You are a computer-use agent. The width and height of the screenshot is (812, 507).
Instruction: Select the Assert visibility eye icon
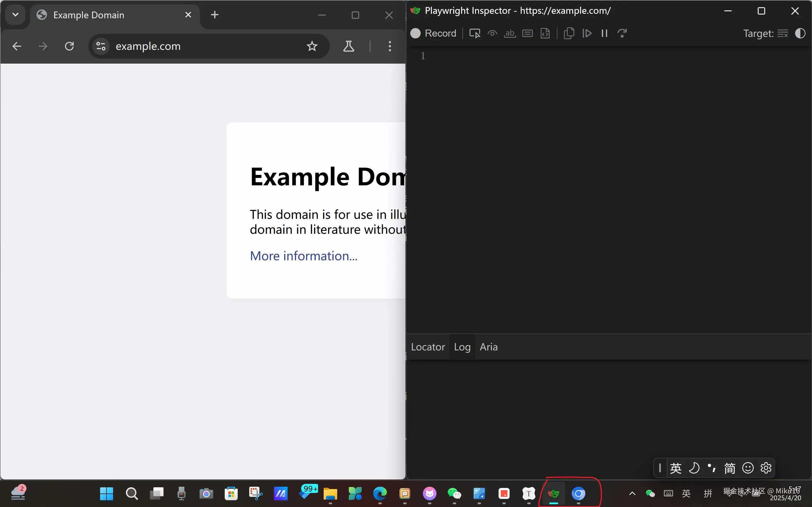coord(492,33)
